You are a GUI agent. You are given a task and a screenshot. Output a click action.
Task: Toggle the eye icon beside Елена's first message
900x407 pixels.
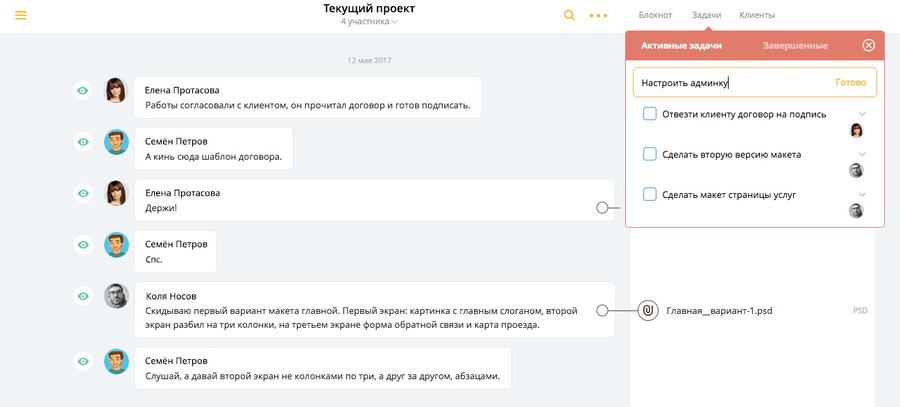click(83, 91)
